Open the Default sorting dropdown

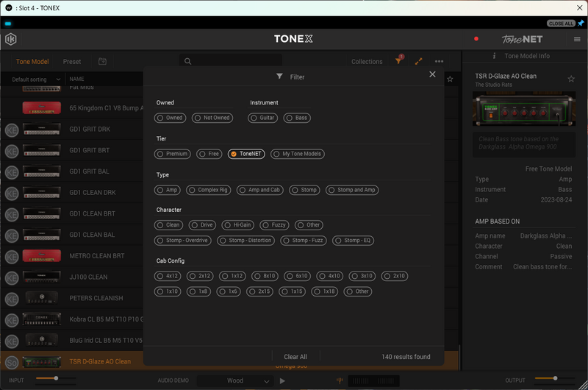point(35,79)
